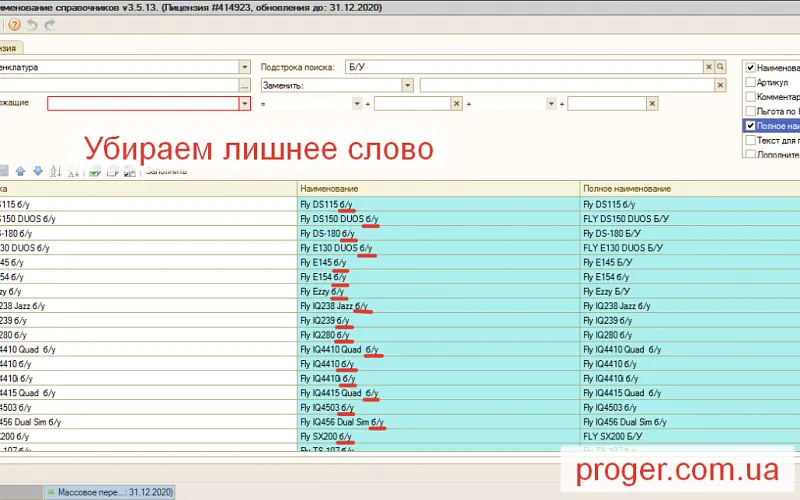Select Наименование cell Fly E130 DUOS б/у

[438, 248]
